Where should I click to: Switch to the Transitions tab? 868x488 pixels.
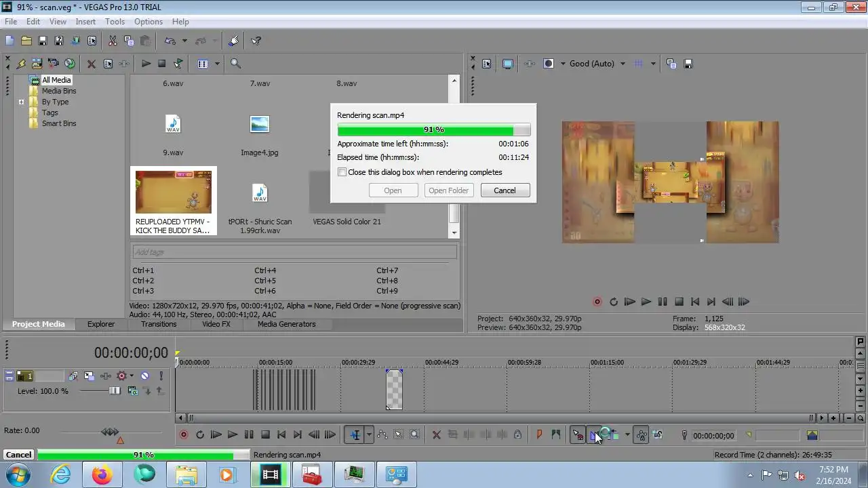(x=159, y=324)
